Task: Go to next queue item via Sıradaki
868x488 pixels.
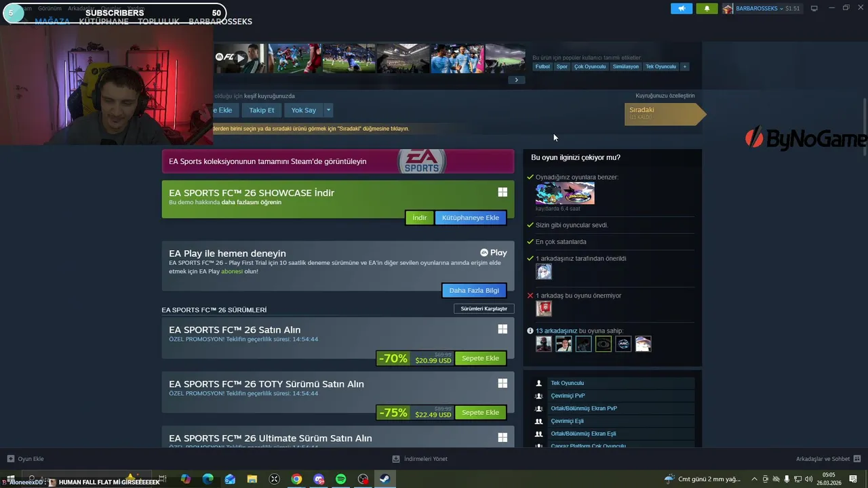Action: [665, 114]
